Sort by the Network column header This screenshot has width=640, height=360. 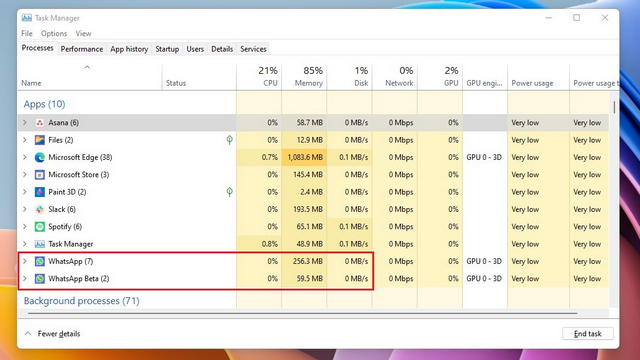coord(395,78)
